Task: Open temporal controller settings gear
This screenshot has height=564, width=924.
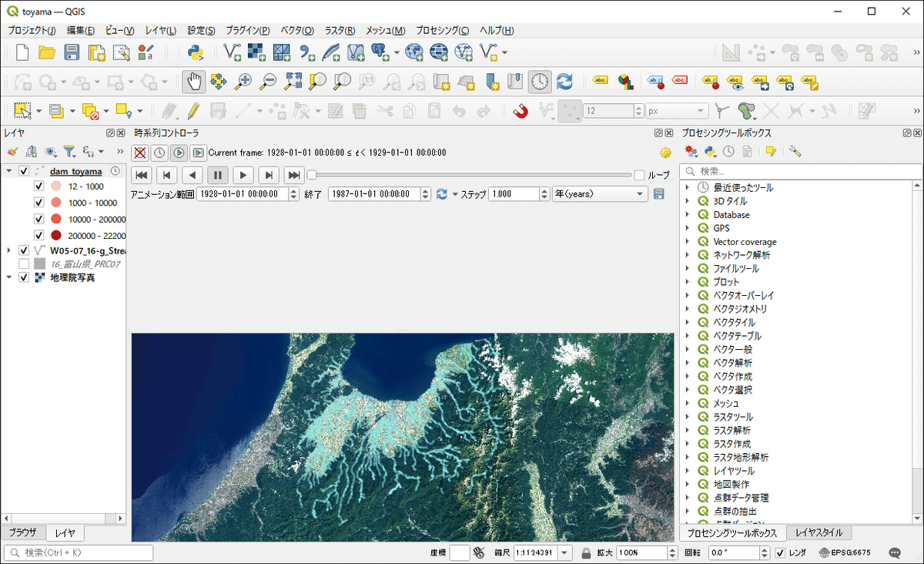Action: (x=665, y=153)
